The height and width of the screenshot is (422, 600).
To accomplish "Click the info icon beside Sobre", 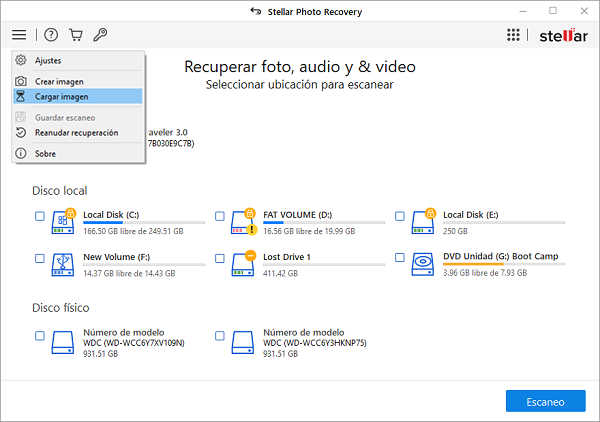I will tap(21, 153).
